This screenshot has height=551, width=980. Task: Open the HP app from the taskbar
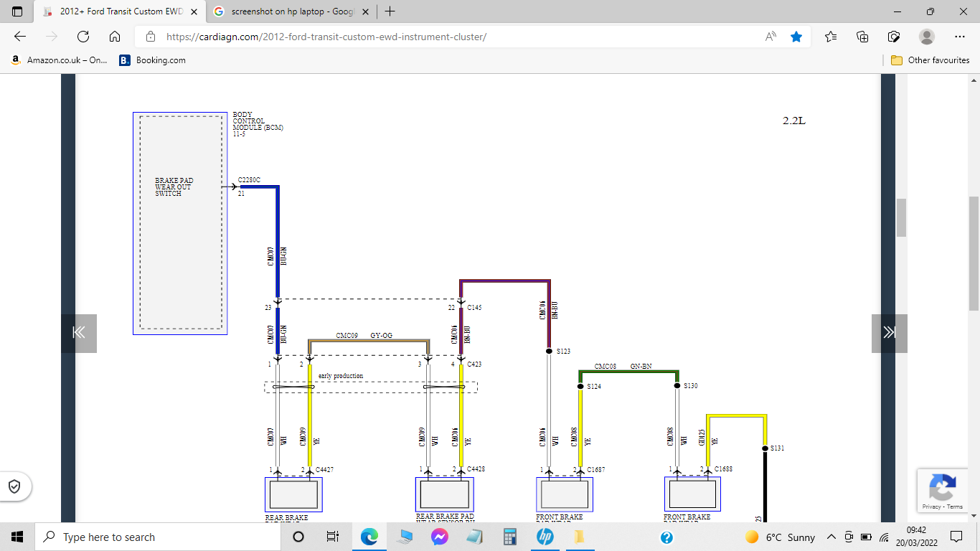click(x=545, y=537)
